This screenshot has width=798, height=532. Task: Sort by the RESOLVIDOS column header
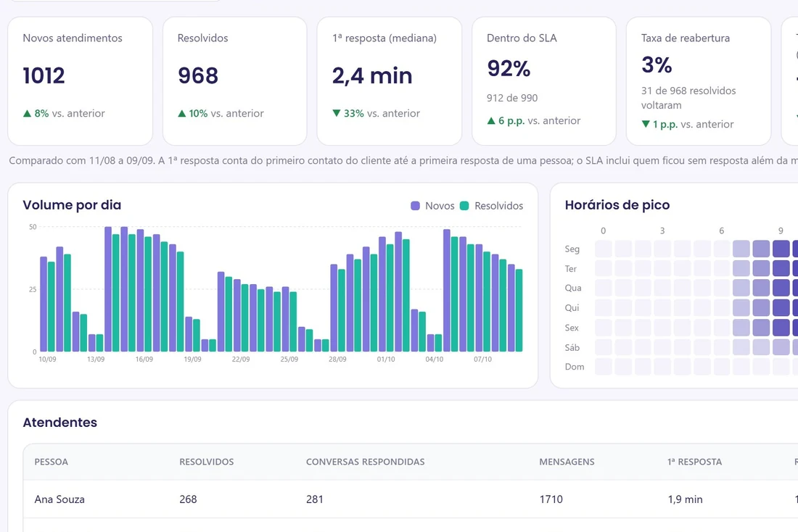[x=207, y=462]
